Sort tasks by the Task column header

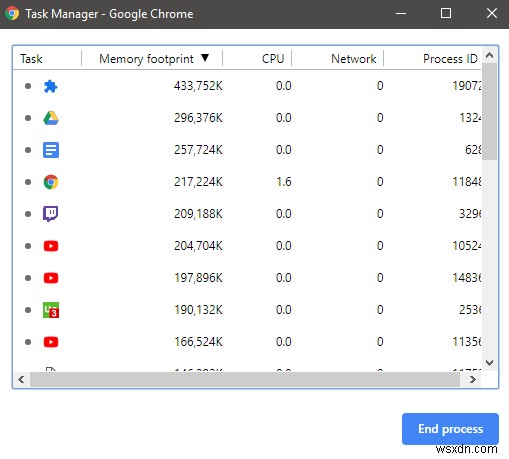[x=31, y=59]
